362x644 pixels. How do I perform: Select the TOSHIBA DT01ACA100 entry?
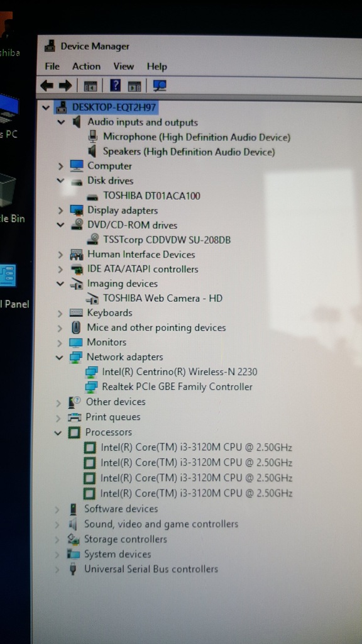pos(152,196)
